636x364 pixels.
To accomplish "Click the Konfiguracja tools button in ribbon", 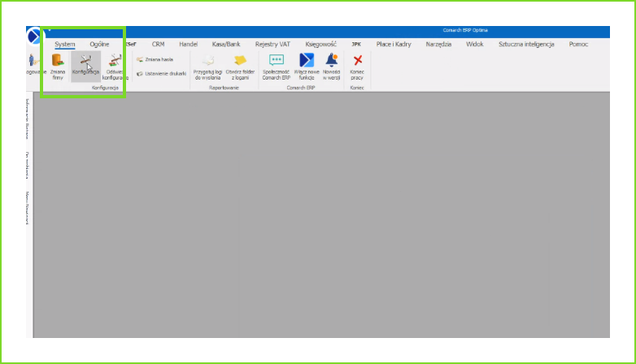I will [x=85, y=65].
